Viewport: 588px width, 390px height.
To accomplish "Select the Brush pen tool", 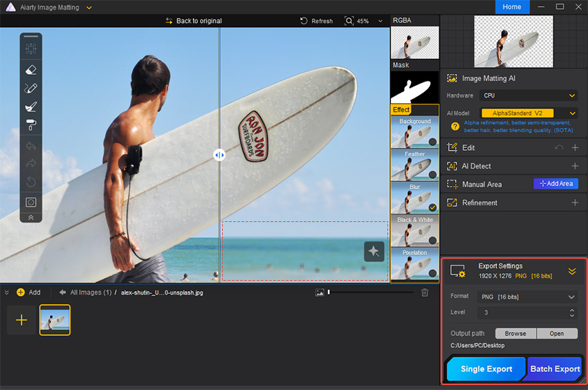I will click(x=30, y=88).
